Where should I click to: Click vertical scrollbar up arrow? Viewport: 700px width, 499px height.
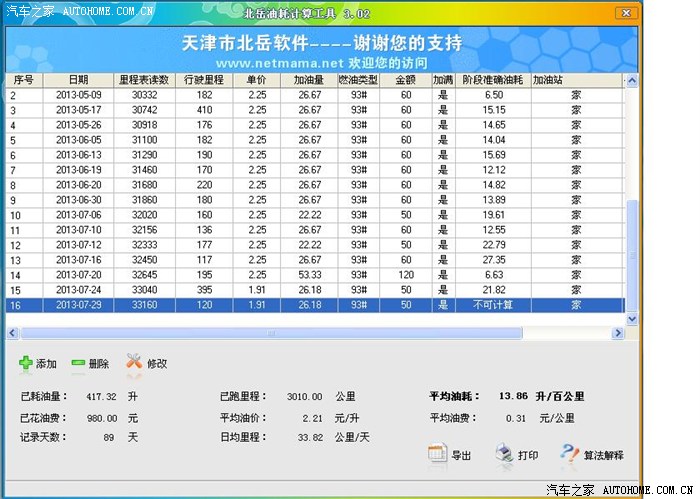pyautogui.click(x=631, y=80)
